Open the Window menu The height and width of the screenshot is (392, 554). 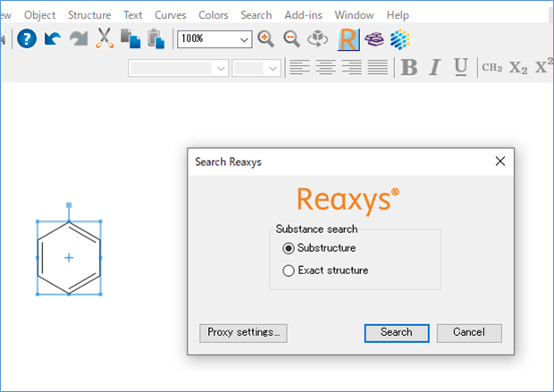(355, 15)
